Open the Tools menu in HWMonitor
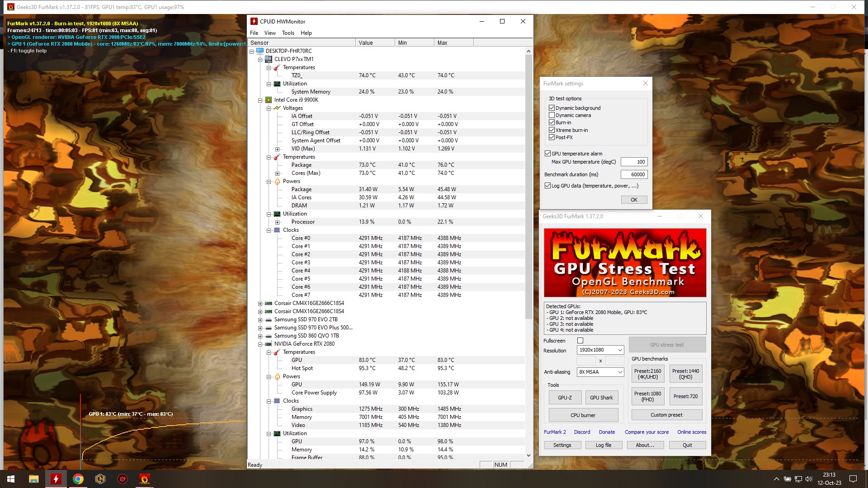868x488 pixels. coord(288,33)
